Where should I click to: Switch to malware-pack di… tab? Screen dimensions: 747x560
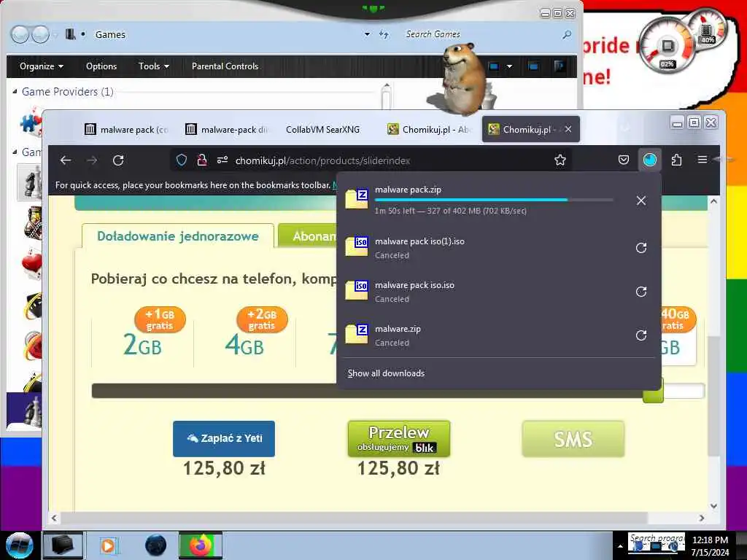click(227, 130)
